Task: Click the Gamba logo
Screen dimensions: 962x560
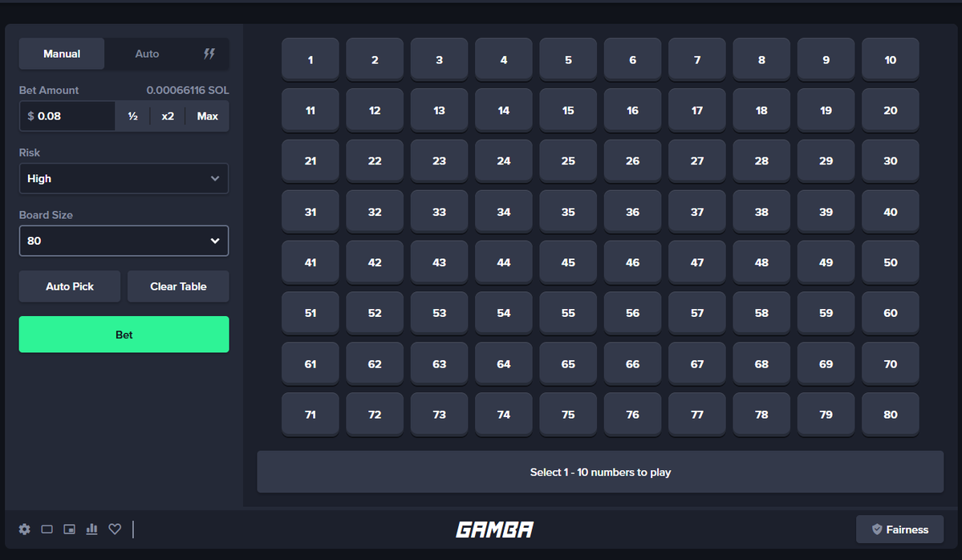Action: coord(494,530)
